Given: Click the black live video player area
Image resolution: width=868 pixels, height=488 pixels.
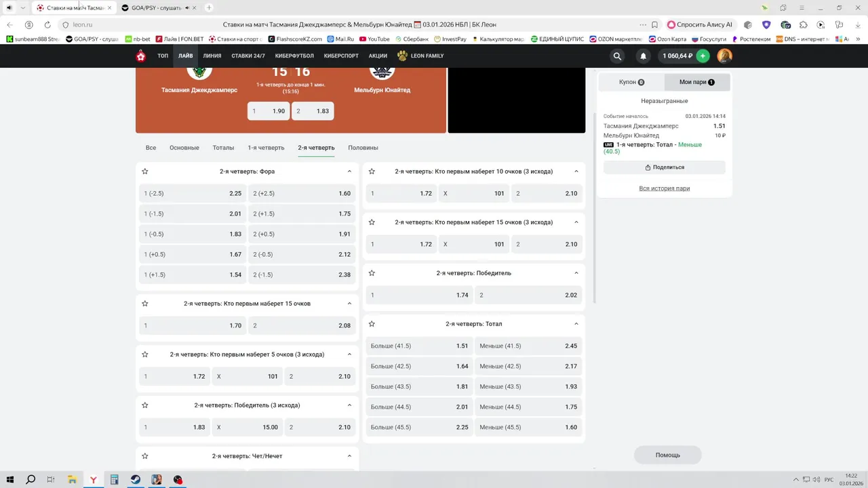Looking at the screenshot, I should coord(517,100).
